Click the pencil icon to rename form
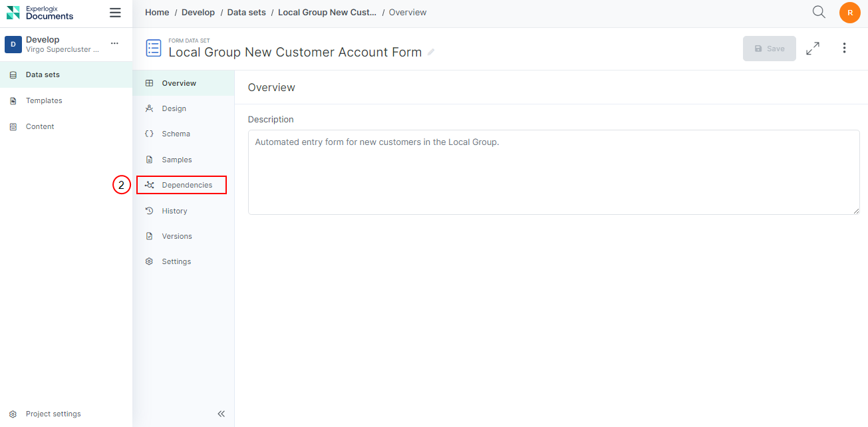Image resolution: width=868 pixels, height=427 pixels. tap(431, 53)
